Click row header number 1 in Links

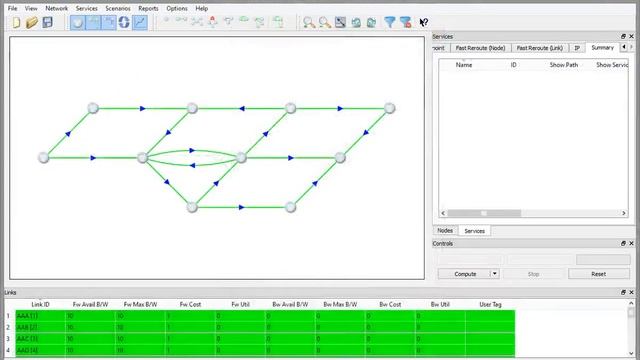[x=8, y=316]
